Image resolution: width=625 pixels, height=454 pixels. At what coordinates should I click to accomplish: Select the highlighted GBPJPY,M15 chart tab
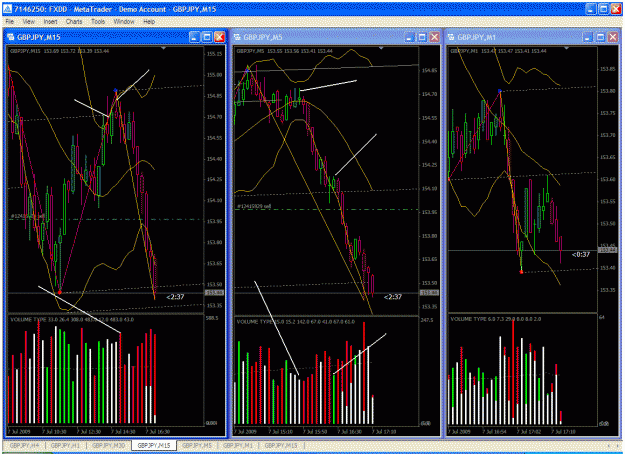coord(154,445)
